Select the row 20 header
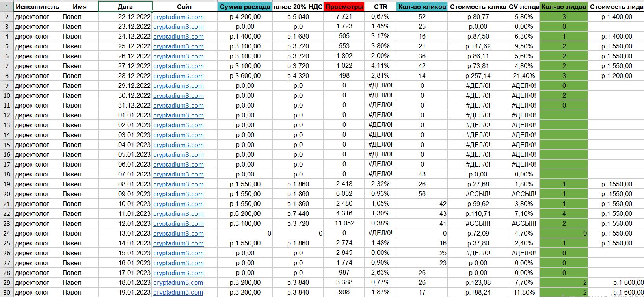Image resolution: width=644 pixels, height=297 pixels. pos(7,194)
